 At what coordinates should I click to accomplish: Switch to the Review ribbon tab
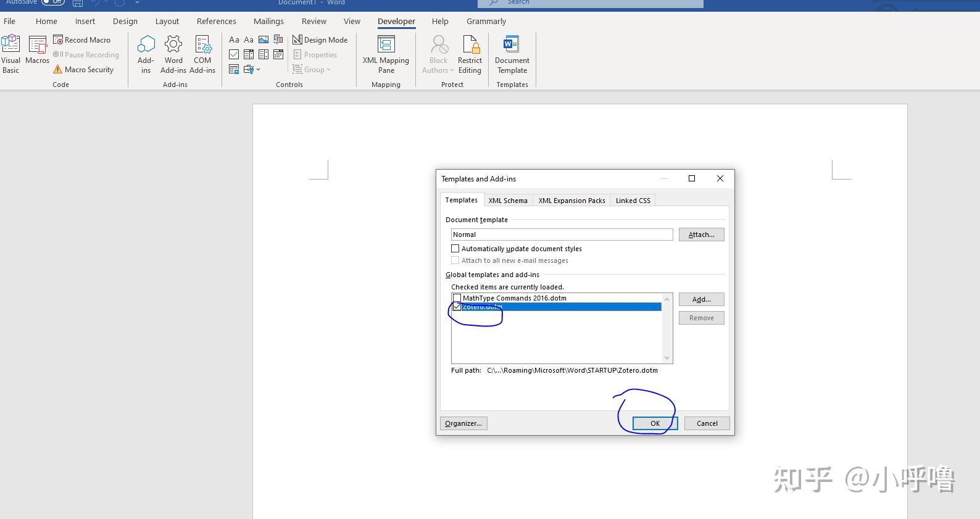314,21
